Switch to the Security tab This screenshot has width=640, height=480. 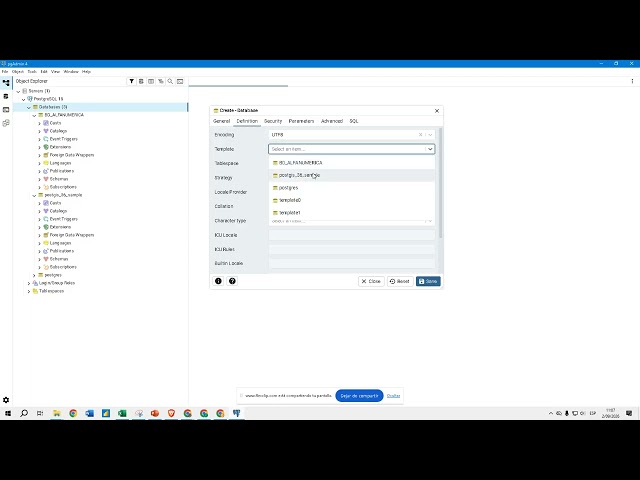273,121
